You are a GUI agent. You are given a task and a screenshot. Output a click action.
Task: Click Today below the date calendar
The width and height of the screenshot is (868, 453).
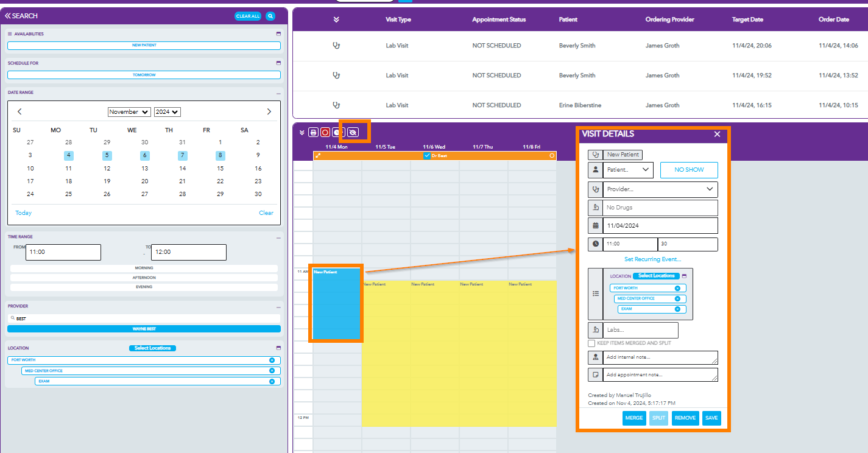pyautogui.click(x=23, y=213)
